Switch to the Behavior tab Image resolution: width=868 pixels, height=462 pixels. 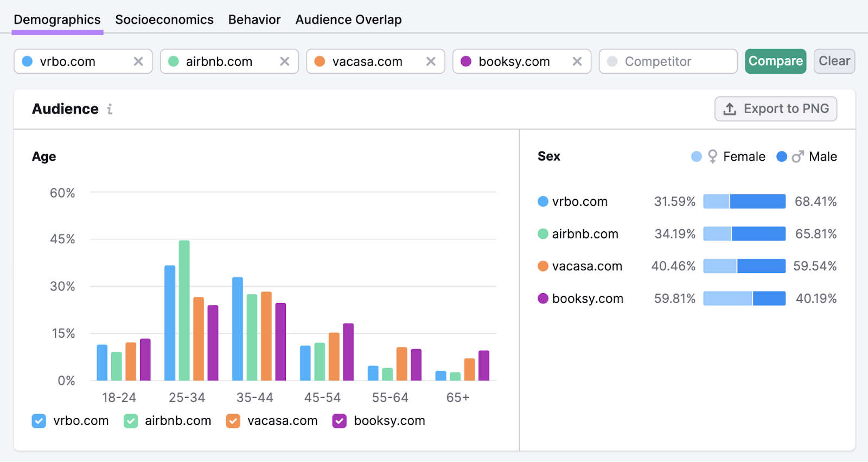pos(254,20)
